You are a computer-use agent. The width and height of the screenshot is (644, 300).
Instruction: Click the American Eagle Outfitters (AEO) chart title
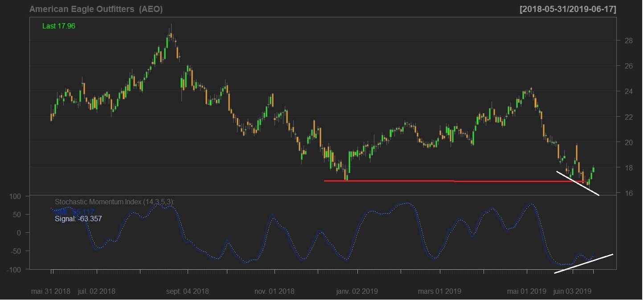coord(96,9)
